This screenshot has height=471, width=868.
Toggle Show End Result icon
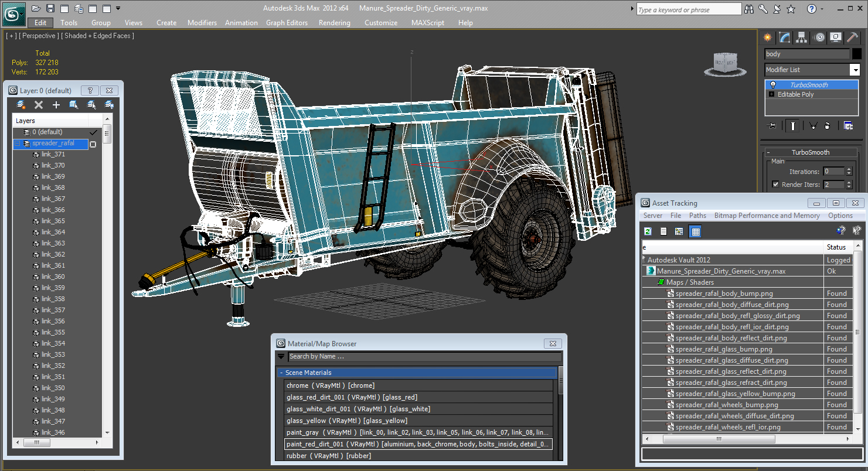click(793, 125)
